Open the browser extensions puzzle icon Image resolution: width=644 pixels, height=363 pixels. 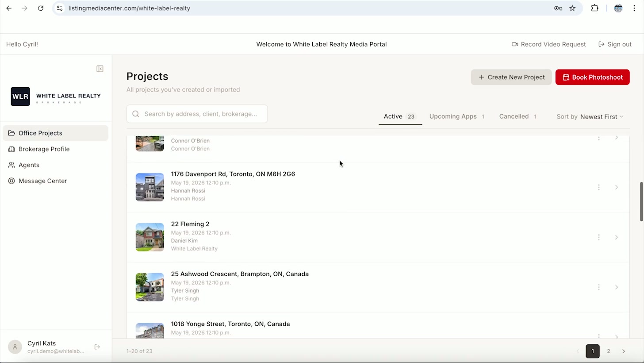click(595, 8)
